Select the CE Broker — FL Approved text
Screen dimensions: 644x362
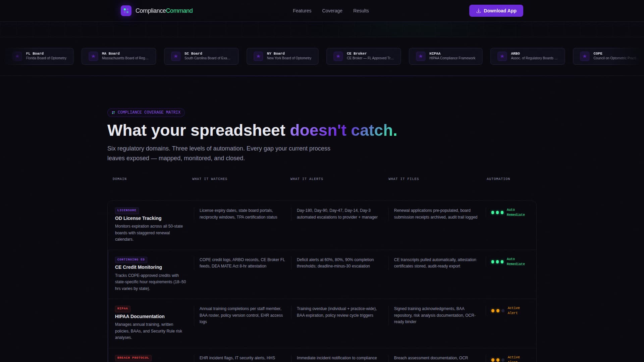370,58
